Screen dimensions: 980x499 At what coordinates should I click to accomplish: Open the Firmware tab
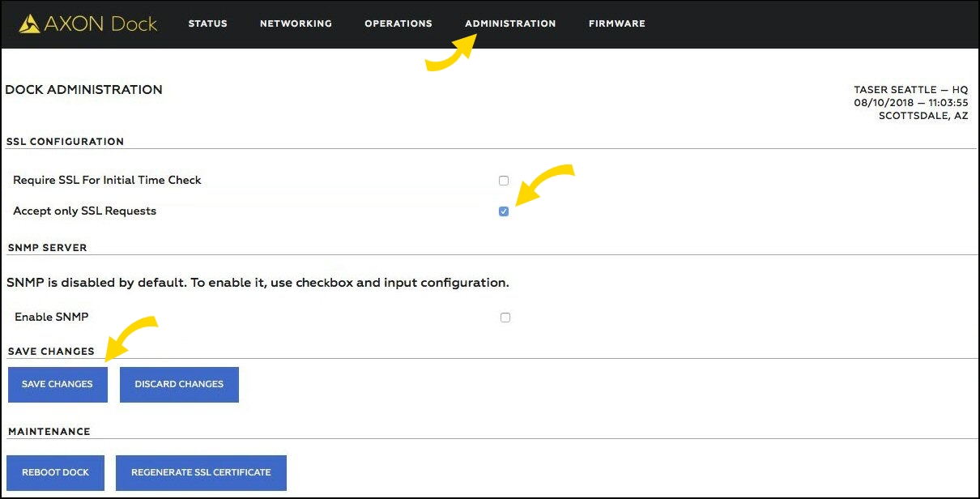coord(616,23)
